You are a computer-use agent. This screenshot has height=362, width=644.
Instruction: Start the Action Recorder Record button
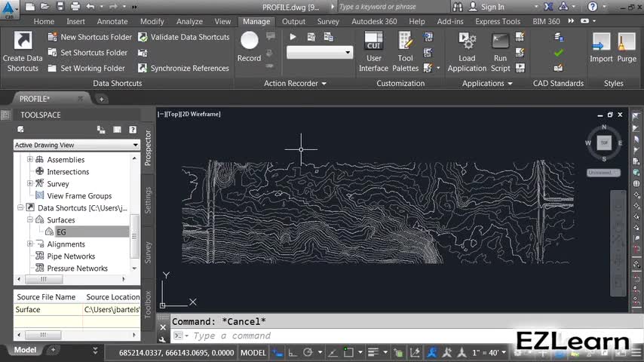[x=249, y=41]
